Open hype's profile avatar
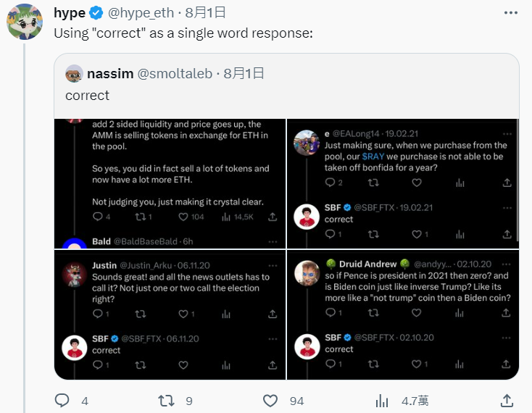The height and width of the screenshot is (413, 532). pos(25,22)
